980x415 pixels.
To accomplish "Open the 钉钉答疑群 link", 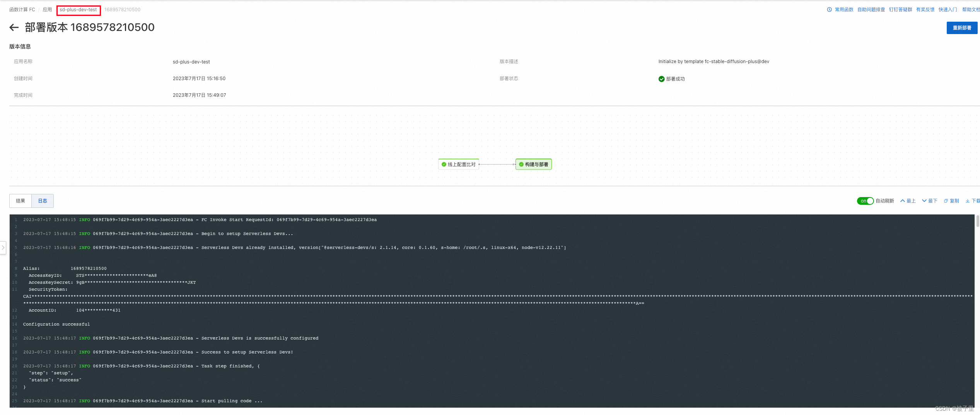I will point(900,10).
